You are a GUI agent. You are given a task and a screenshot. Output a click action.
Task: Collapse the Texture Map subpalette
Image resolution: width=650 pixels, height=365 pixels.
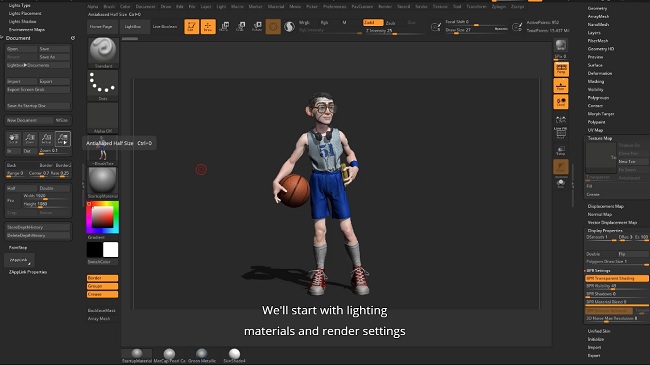coord(600,138)
